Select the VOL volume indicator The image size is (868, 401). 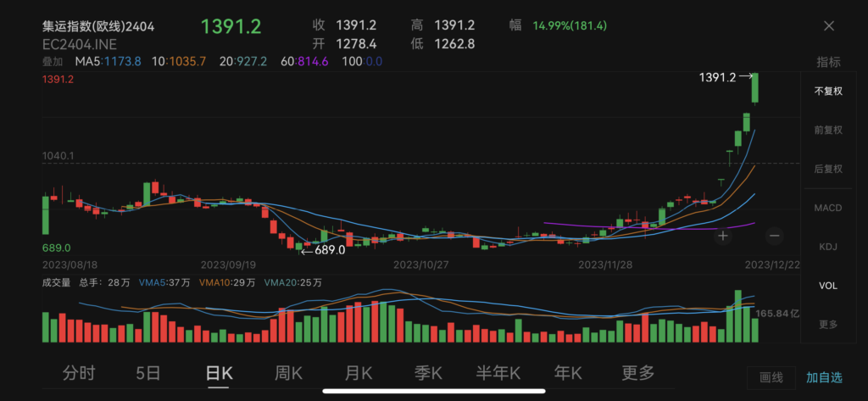point(828,286)
